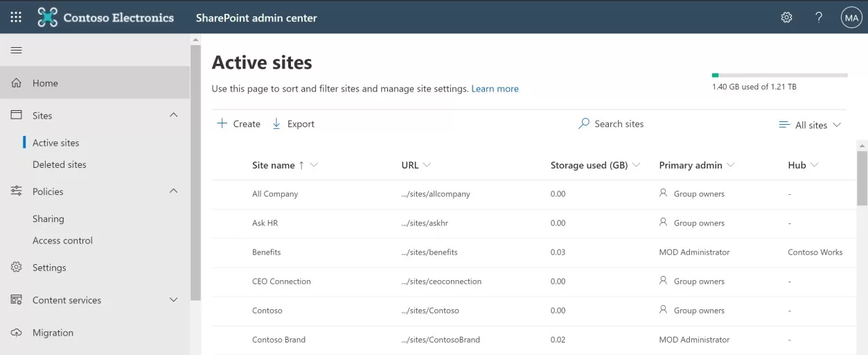Open the Hub column dropdown

[815, 165]
